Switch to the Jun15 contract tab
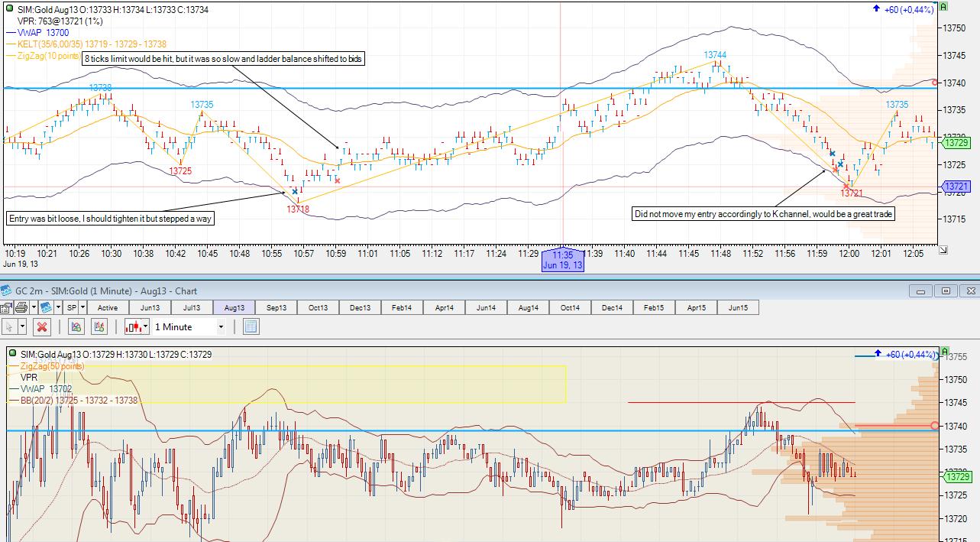The width and height of the screenshot is (980, 542). [x=738, y=307]
